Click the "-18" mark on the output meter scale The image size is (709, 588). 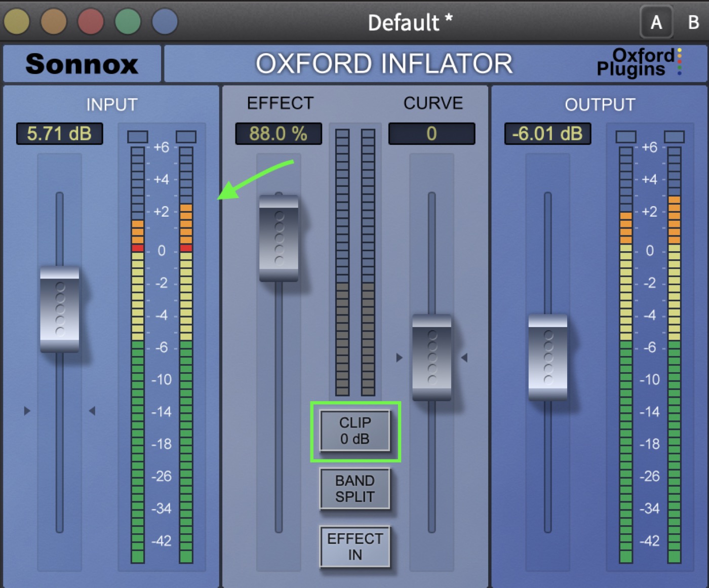tap(650, 444)
